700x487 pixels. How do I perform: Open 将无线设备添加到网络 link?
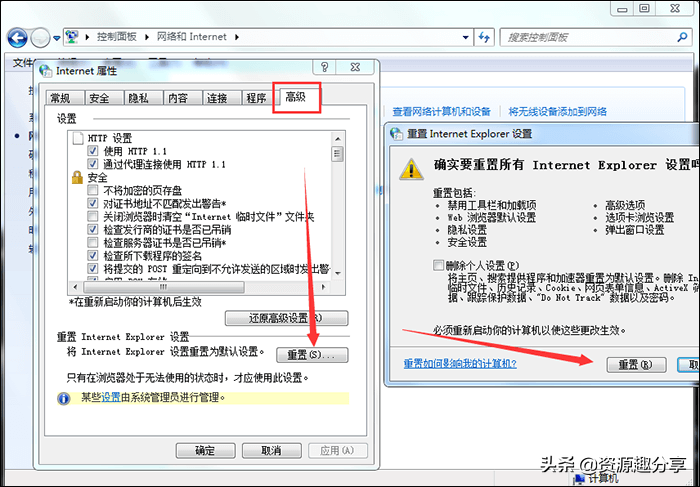click(x=558, y=112)
